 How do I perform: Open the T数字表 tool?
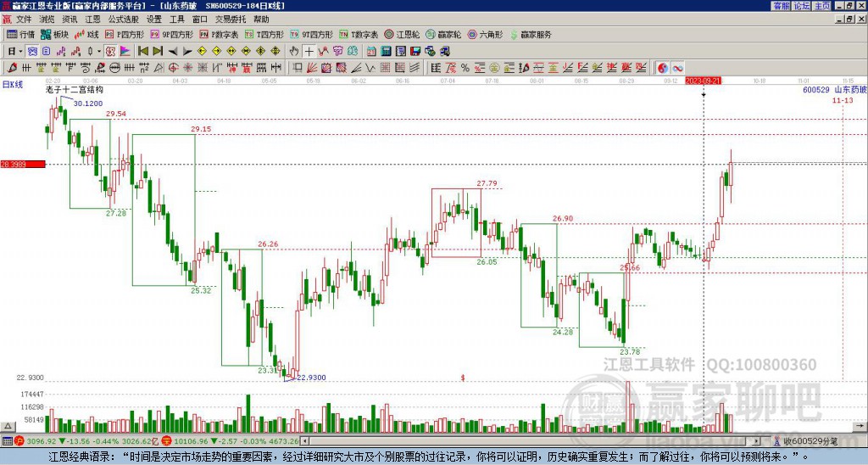tap(359, 34)
